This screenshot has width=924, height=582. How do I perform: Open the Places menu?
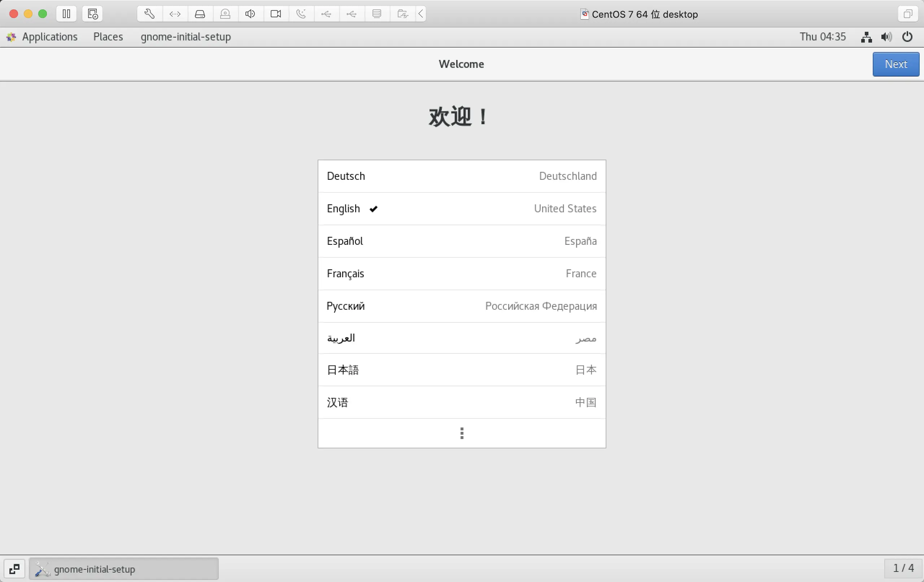coord(108,37)
